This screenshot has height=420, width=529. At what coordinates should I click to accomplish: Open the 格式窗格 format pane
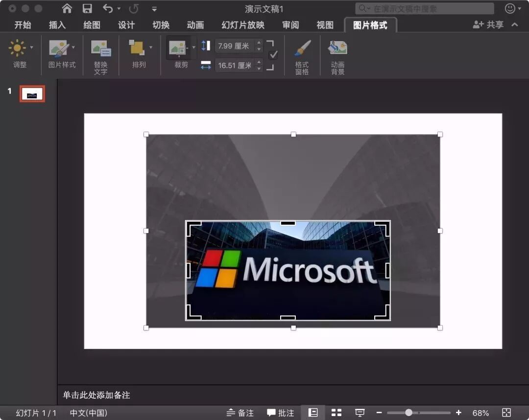tap(302, 56)
